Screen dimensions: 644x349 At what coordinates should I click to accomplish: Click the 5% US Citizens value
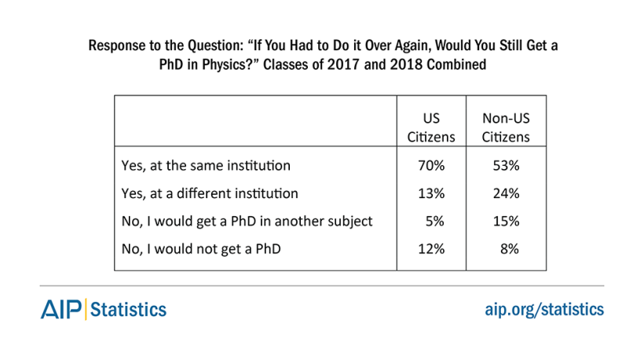pyautogui.click(x=434, y=221)
